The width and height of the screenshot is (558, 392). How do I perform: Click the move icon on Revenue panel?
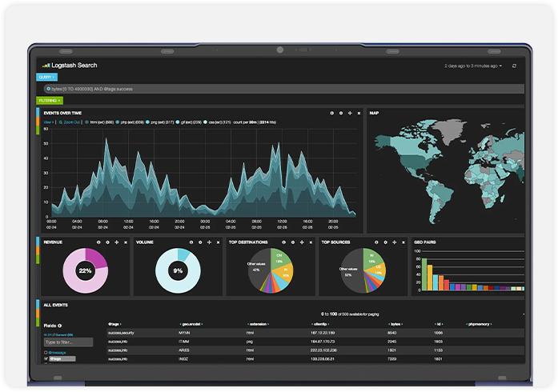coord(116,242)
